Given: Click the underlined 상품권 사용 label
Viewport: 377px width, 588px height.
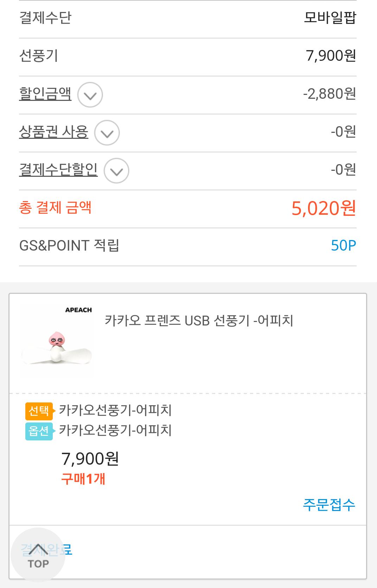Looking at the screenshot, I should coord(53,131).
